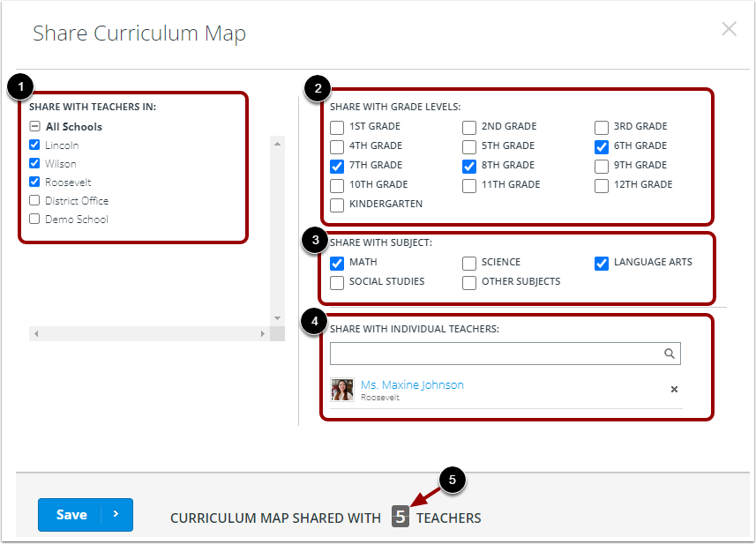Click the 'Roosevelt' label under Maxine Johnson
This screenshot has width=756, height=544.
pyautogui.click(x=380, y=398)
